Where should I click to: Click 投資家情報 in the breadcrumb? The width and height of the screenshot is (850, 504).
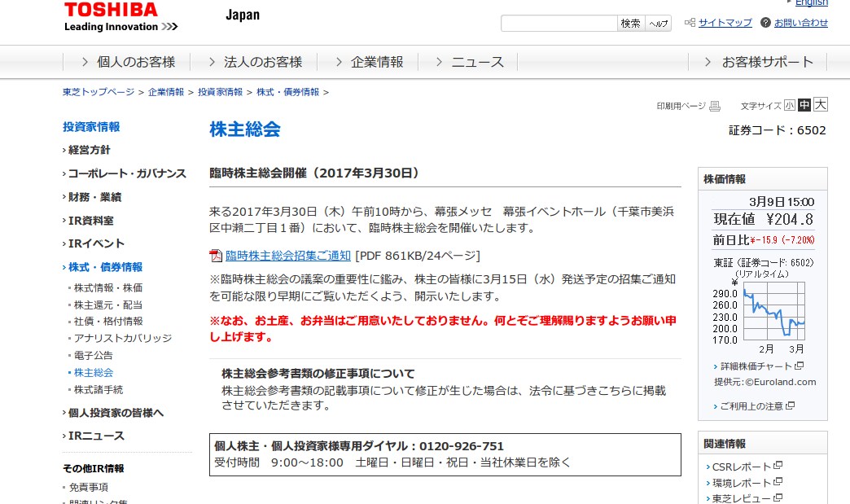pos(220,92)
